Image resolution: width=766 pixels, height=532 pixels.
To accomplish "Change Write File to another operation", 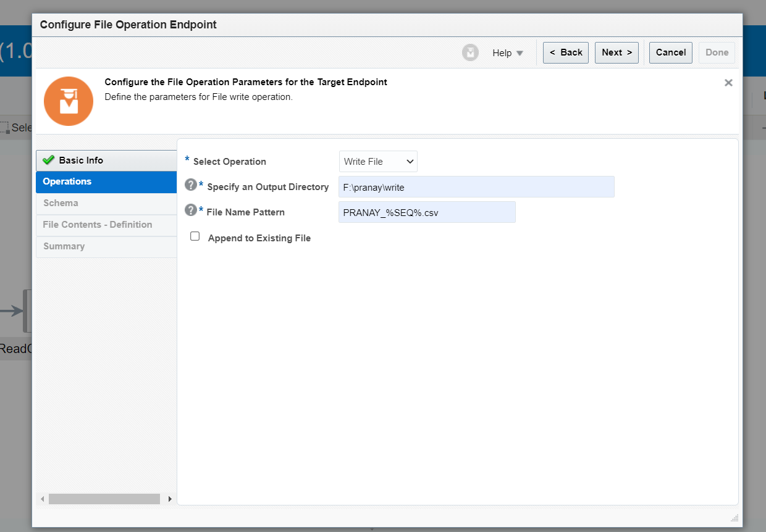I will [x=377, y=161].
